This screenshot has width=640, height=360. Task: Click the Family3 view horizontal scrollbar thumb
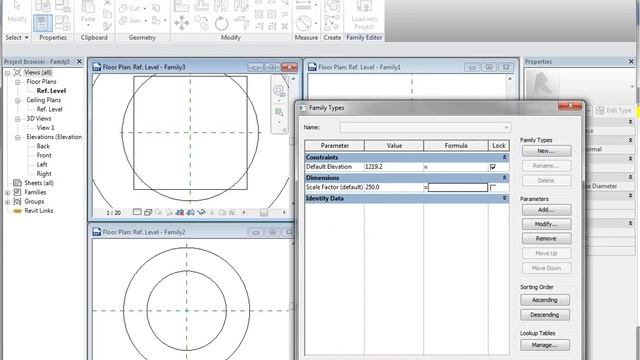click(264, 212)
